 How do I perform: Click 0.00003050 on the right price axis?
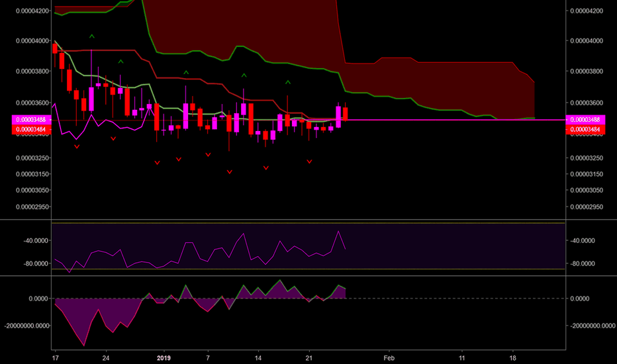click(x=587, y=191)
